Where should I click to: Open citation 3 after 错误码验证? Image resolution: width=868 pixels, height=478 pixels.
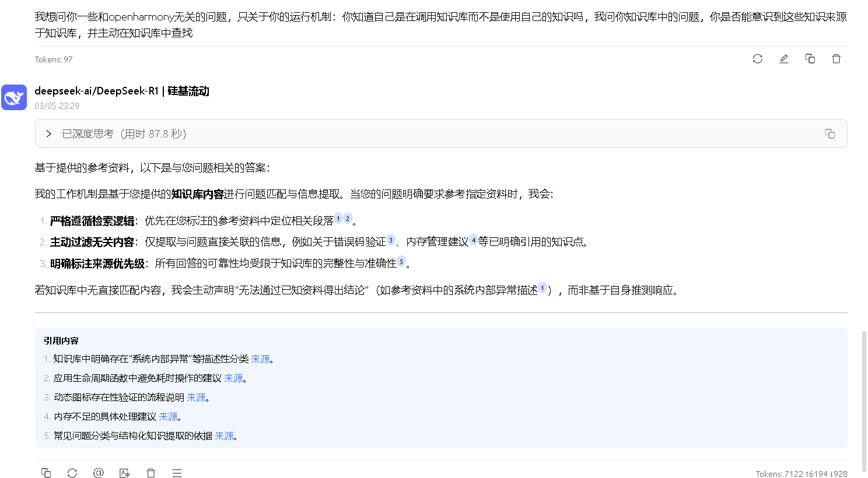(391, 240)
